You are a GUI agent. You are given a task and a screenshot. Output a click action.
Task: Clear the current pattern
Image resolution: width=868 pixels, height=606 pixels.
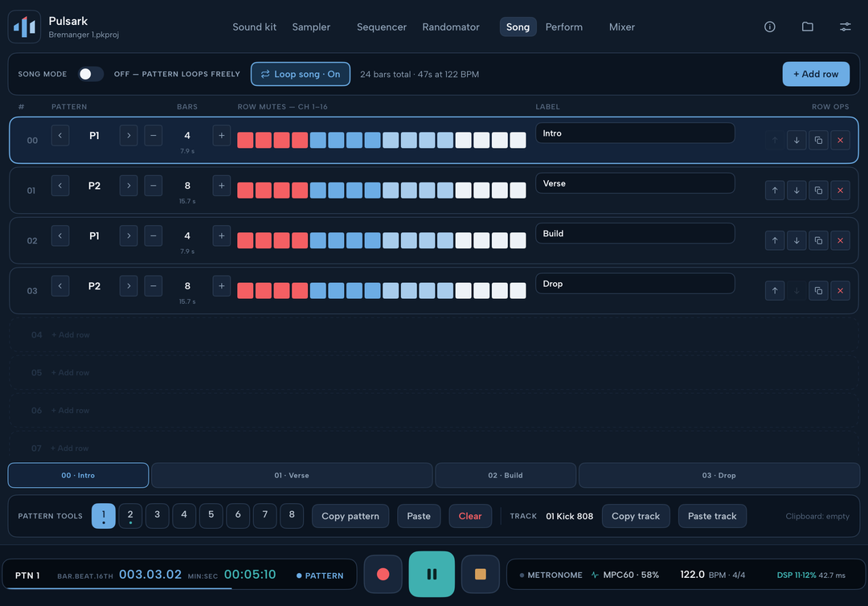point(470,516)
